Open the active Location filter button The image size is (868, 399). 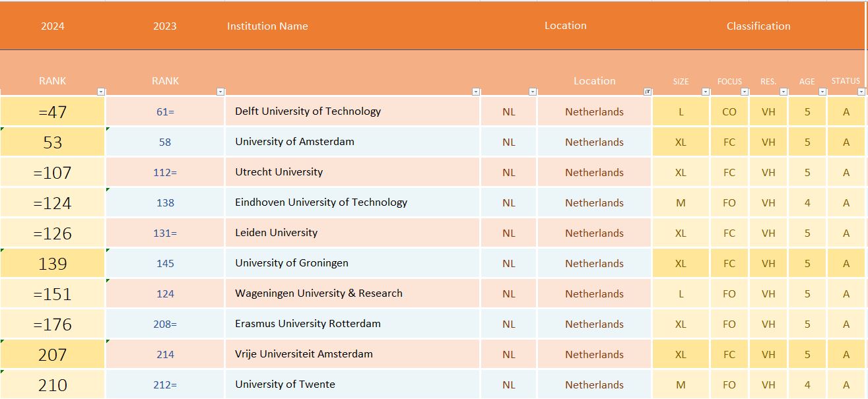[x=648, y=92]
